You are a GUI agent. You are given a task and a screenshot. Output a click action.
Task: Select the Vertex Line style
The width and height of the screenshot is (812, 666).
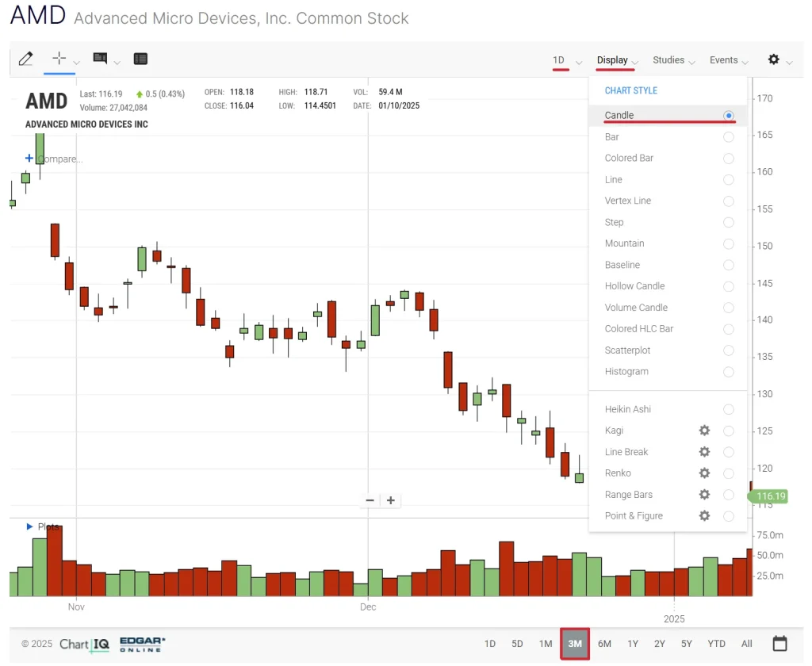(x=668, y=201)
